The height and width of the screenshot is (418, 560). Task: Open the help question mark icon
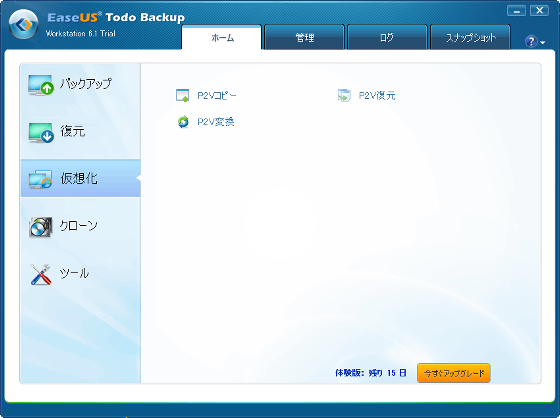point(531,41)
